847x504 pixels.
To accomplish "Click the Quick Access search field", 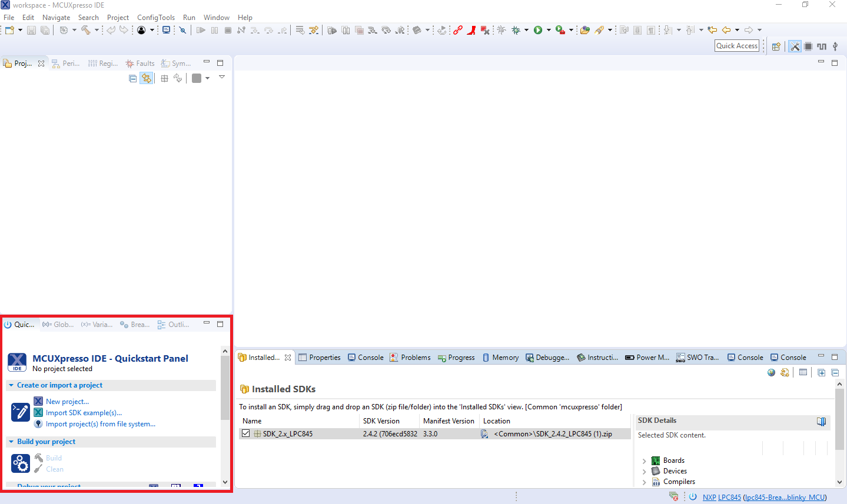I will [x=736, y=46].
